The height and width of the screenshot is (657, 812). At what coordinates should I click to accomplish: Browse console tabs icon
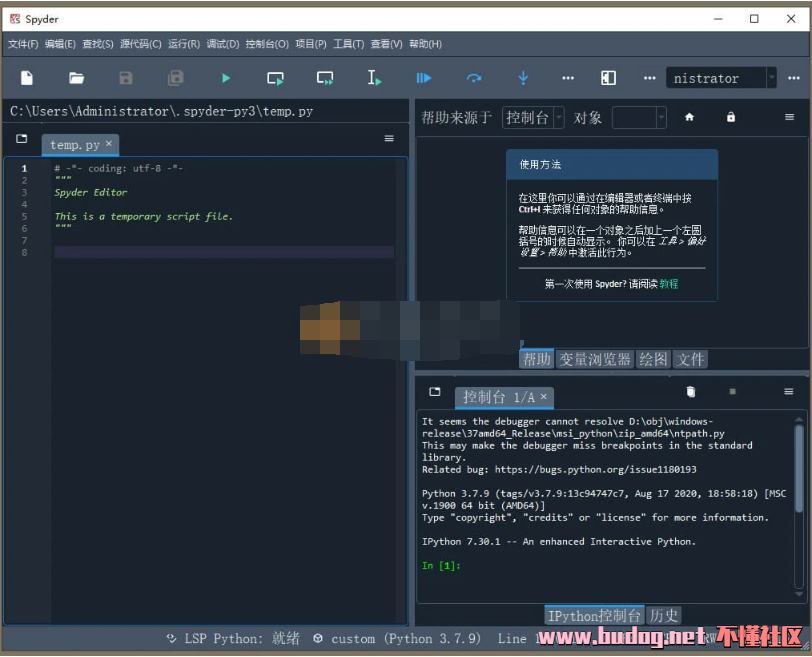(x=435, y=392)
